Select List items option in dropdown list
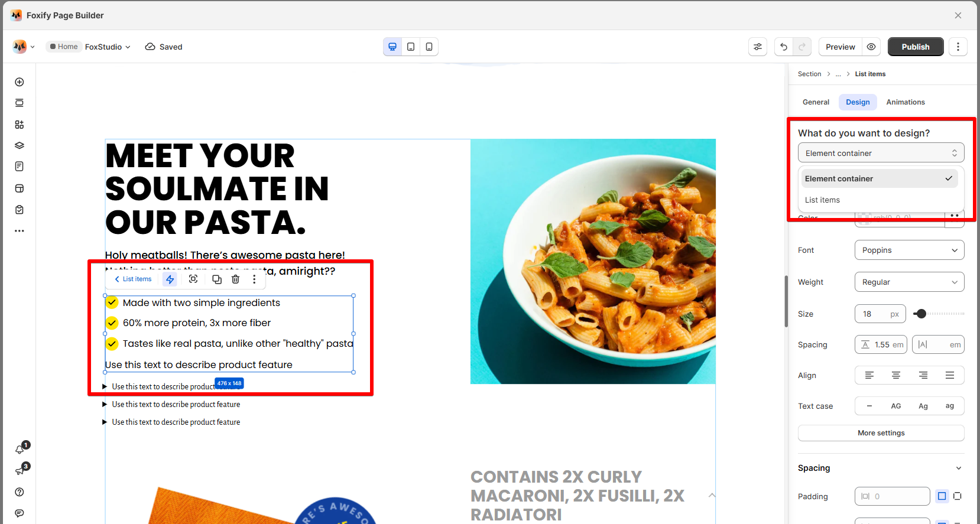This screenshot has height=524, width=980. pos(880,200)
